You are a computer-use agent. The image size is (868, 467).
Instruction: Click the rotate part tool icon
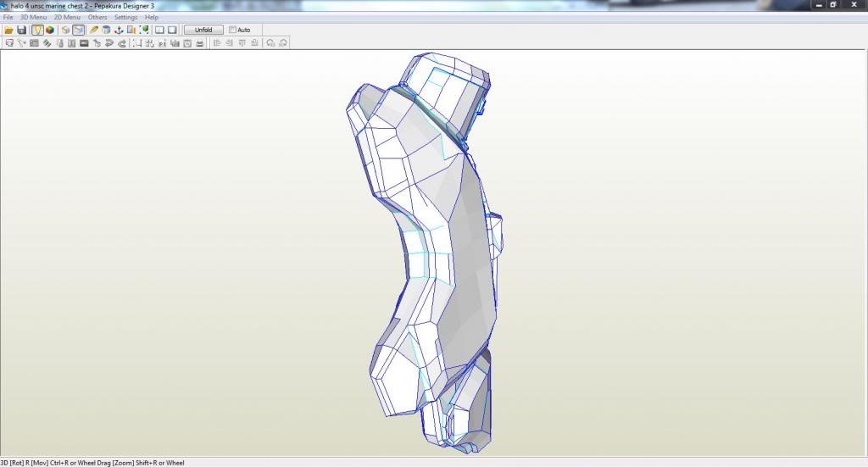[21, 43]
